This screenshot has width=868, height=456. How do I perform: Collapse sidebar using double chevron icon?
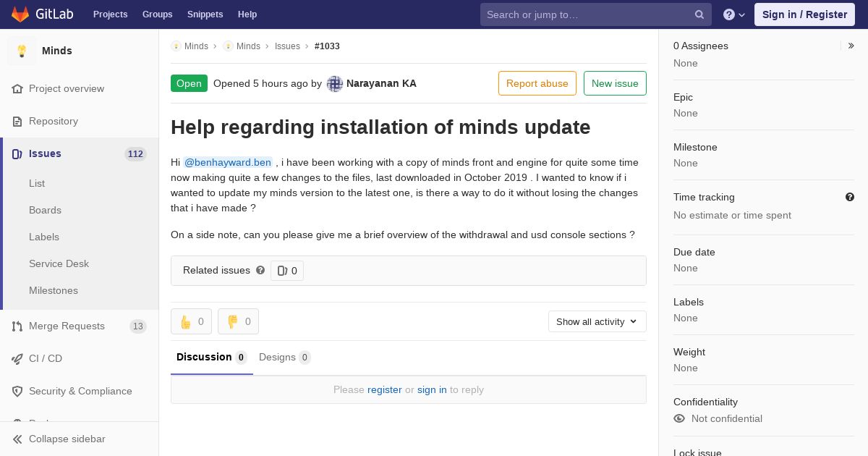point(17,439)
